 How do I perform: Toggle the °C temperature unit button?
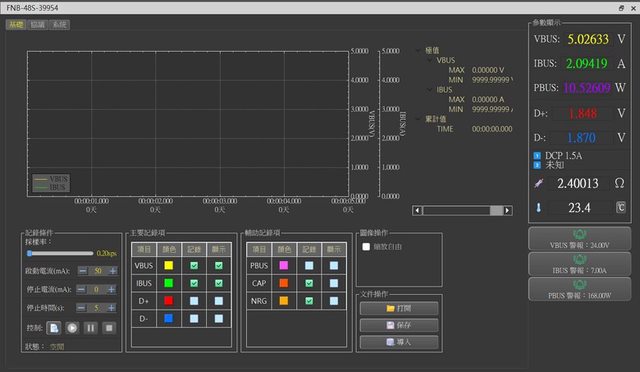click(620, 207)
